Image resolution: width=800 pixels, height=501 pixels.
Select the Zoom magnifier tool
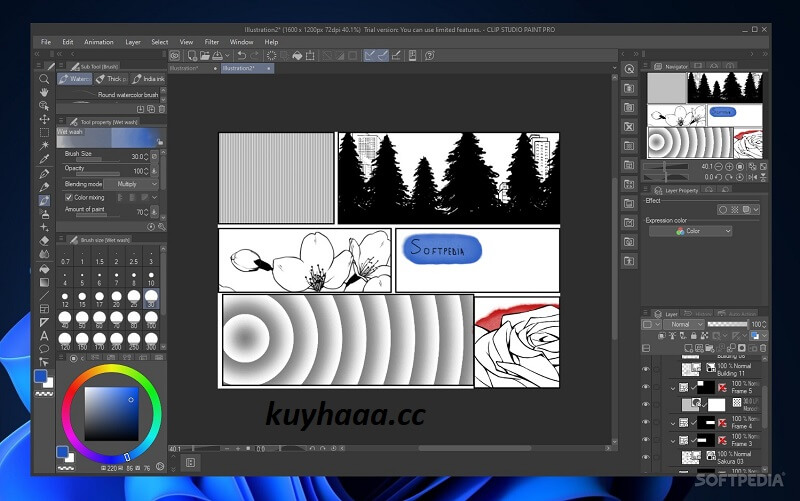(44, 79)
